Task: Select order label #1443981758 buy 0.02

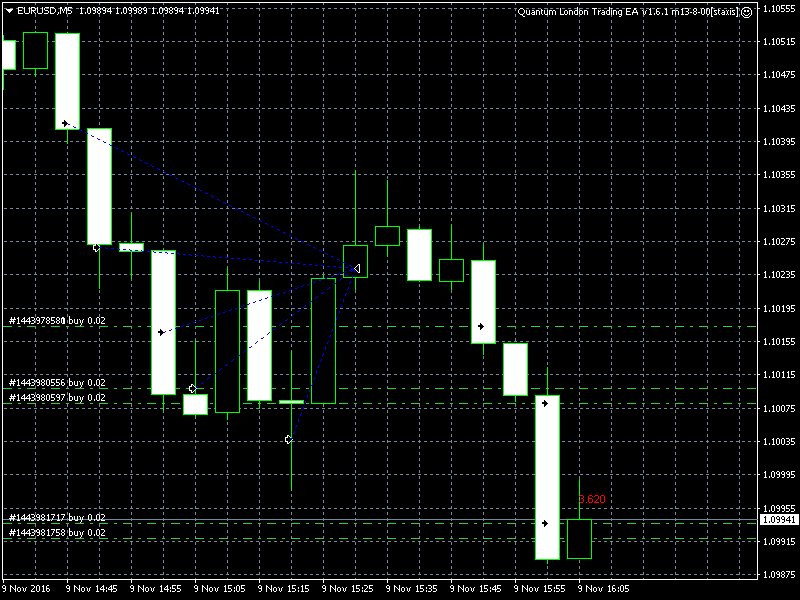Action: (57, 533)
